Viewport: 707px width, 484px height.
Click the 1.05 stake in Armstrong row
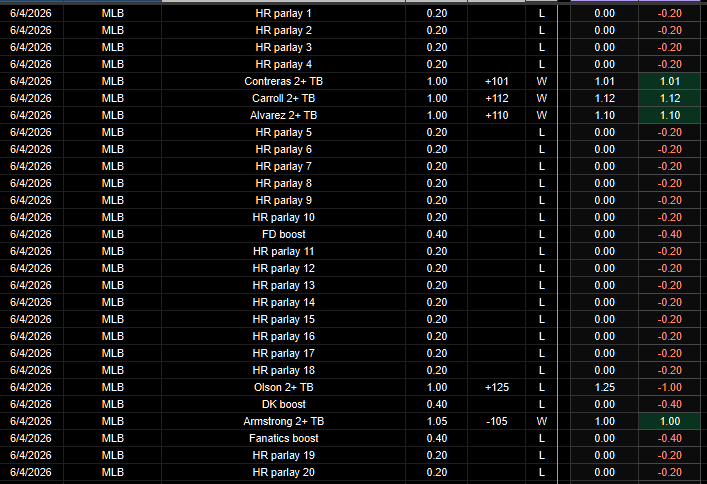[x=436, y=421]
